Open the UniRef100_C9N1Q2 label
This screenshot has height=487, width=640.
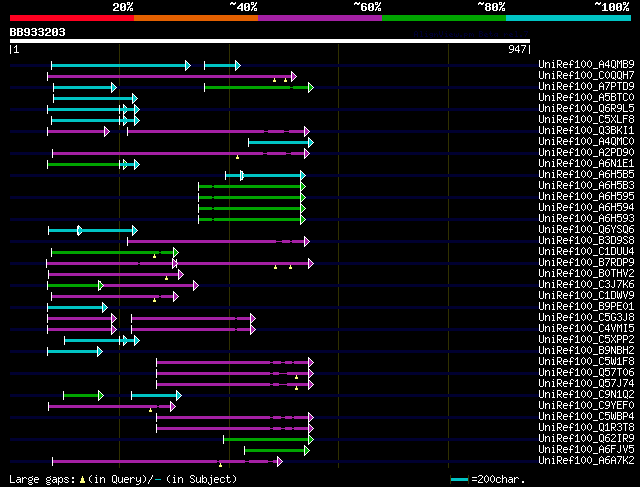tap(586, 395)
